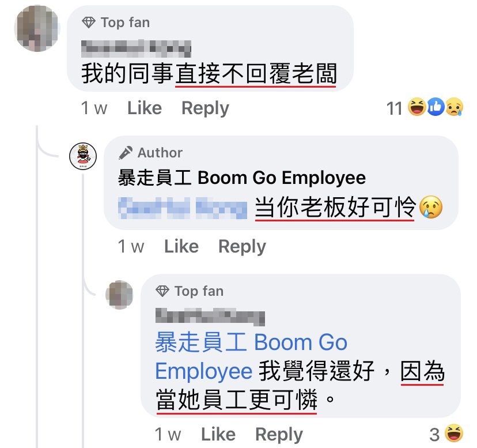Click the crying reaction icon on the first comment

click(x=455, y=107)
